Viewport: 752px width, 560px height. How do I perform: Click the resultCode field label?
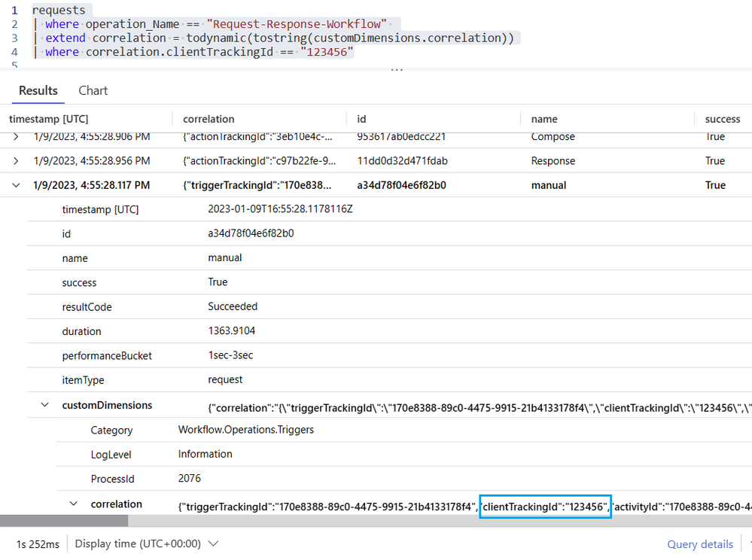[87, 307]
